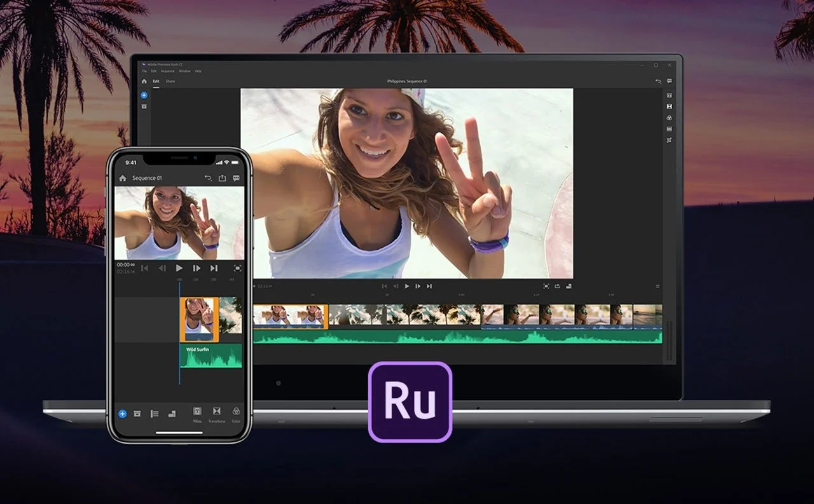Open the Color panel on the phone toolbar
Image resolution: width=814 pixels, height=504 pixels.
point(235,412)
